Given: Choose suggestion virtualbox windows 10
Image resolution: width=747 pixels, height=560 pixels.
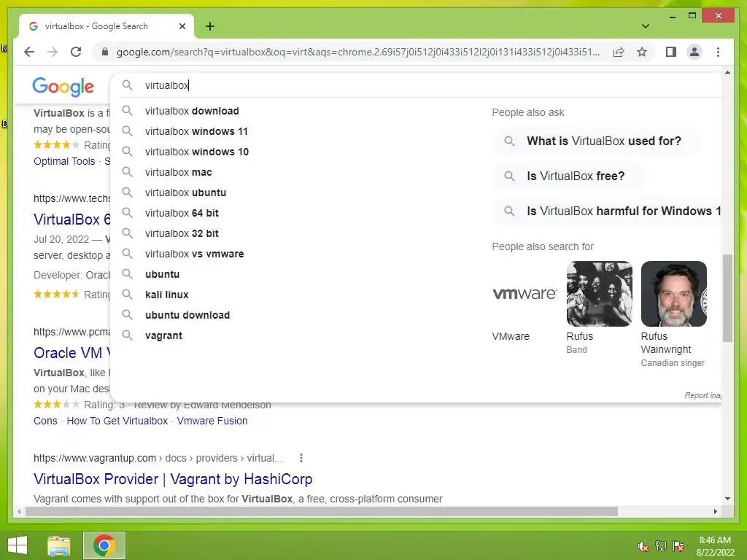Looking at the screenshot, I should tap(197, 152).
